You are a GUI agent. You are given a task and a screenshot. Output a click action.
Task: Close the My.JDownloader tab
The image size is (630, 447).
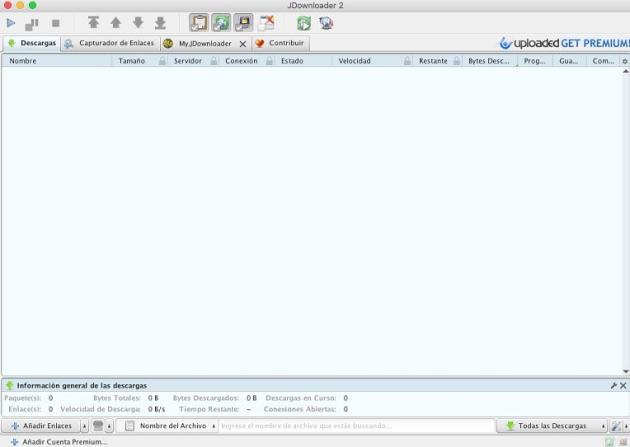coord(243,44)
